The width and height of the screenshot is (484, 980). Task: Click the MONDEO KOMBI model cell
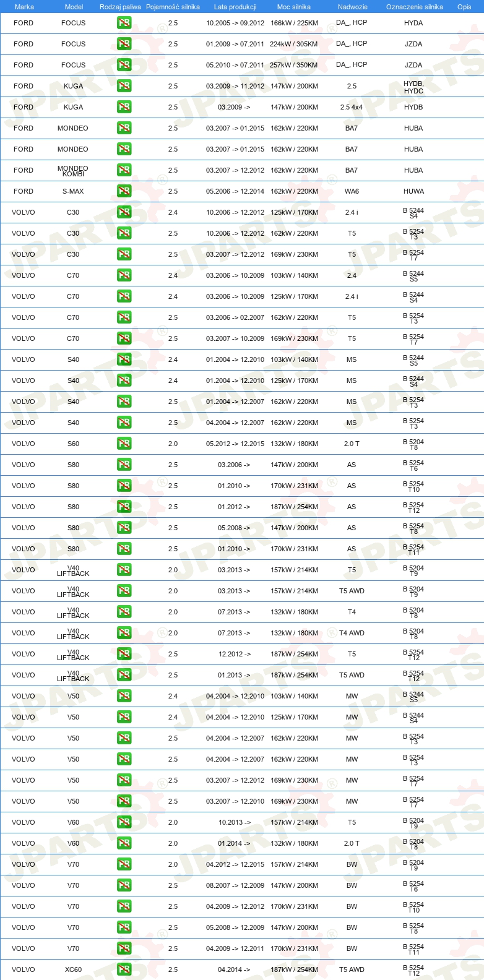[73, 171]
